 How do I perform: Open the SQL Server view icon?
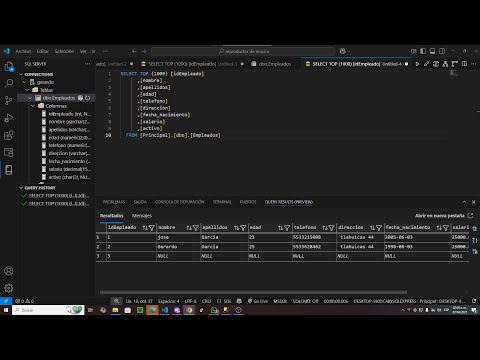click(9, 170)
